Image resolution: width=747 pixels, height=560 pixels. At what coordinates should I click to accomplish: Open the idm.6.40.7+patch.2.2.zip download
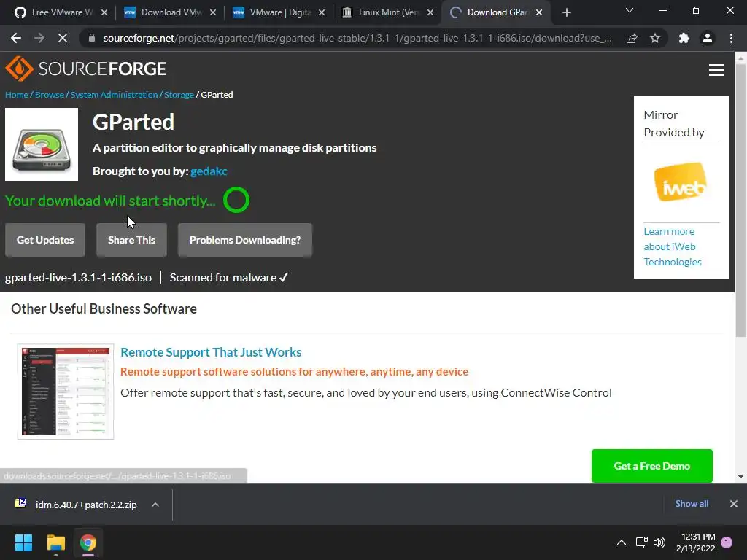[86, 505]
